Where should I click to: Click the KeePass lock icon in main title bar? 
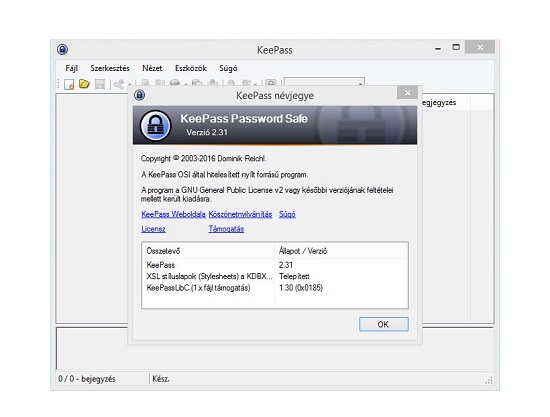62,49
